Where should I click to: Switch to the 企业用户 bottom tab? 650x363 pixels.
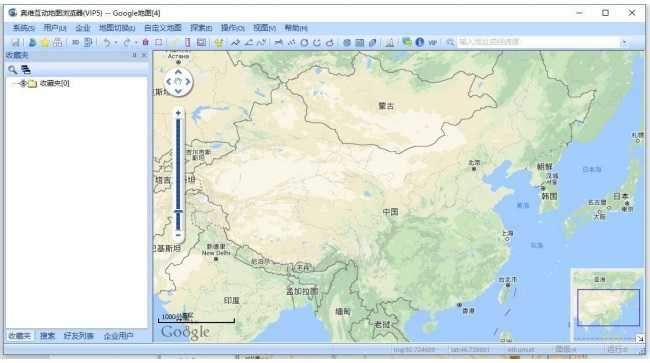click(119, 336)
